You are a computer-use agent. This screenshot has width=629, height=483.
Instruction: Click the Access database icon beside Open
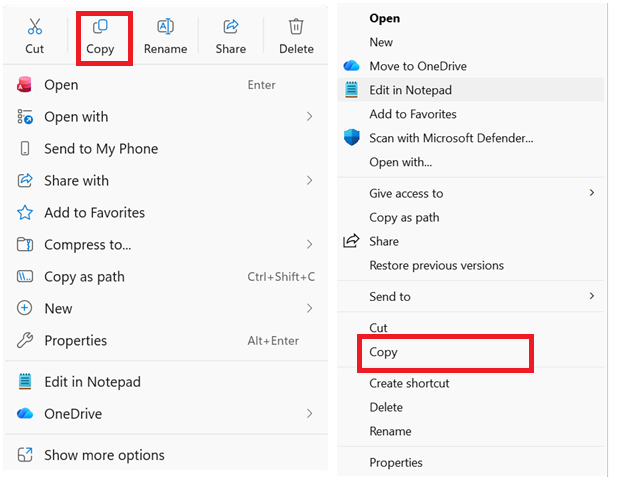coord(24,85)
